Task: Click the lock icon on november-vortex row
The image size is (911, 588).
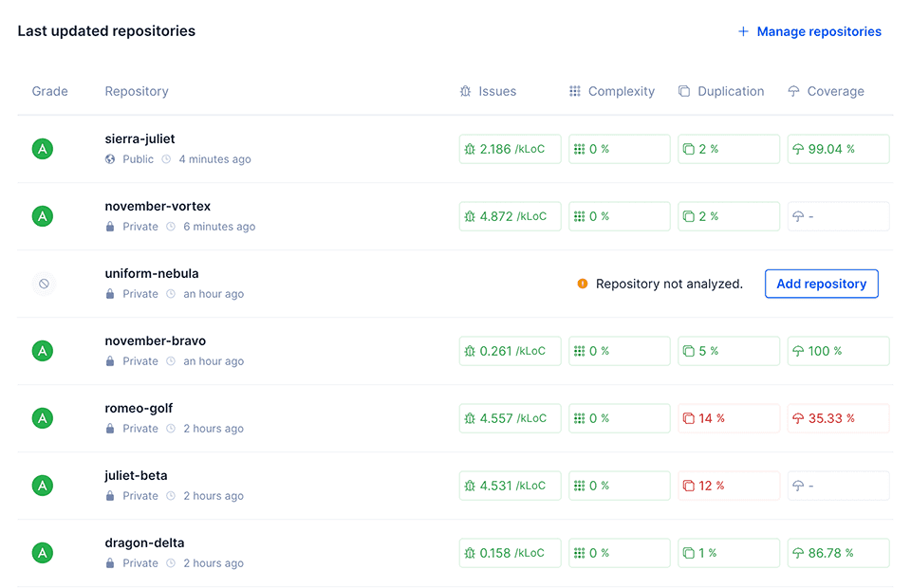Action: [109, 227]
